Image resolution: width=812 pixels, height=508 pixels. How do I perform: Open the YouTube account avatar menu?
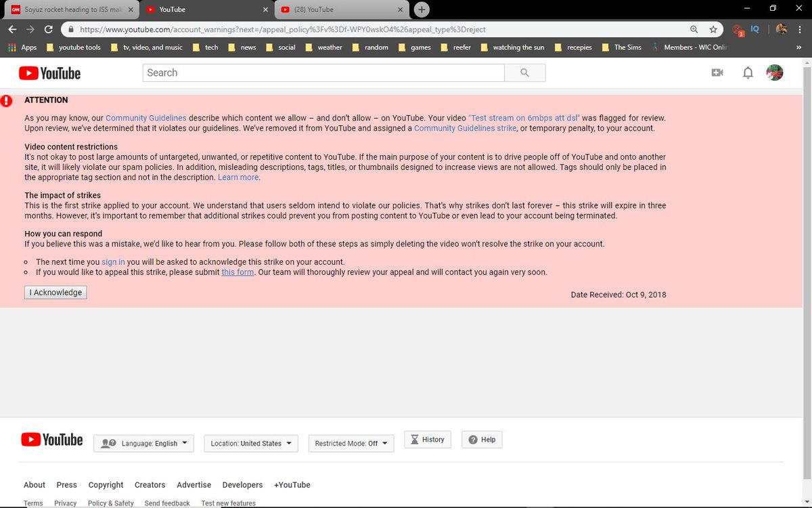pyautogui.click(x=775, y=73)
